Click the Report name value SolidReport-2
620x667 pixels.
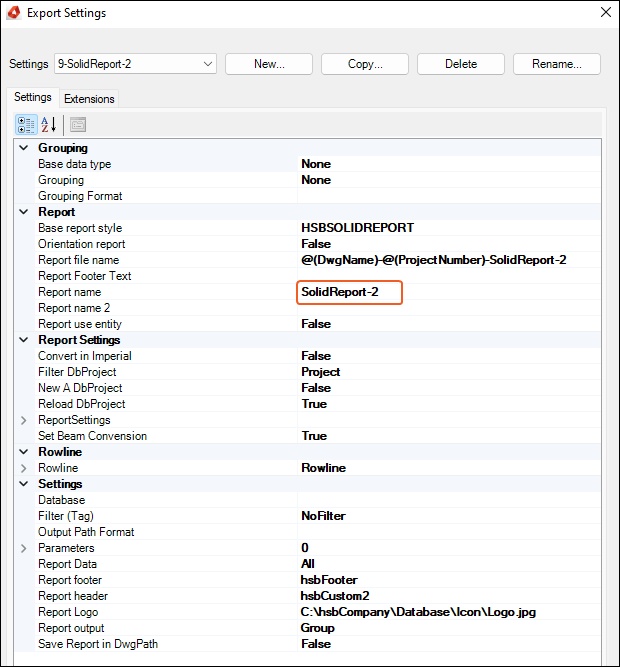[340, 292]
